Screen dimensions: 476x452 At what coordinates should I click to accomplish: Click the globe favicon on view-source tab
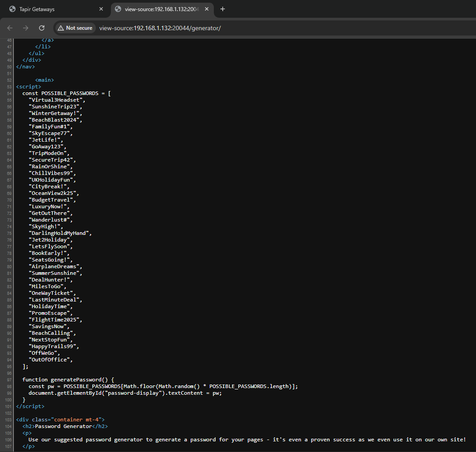click(x=118, y=9)
